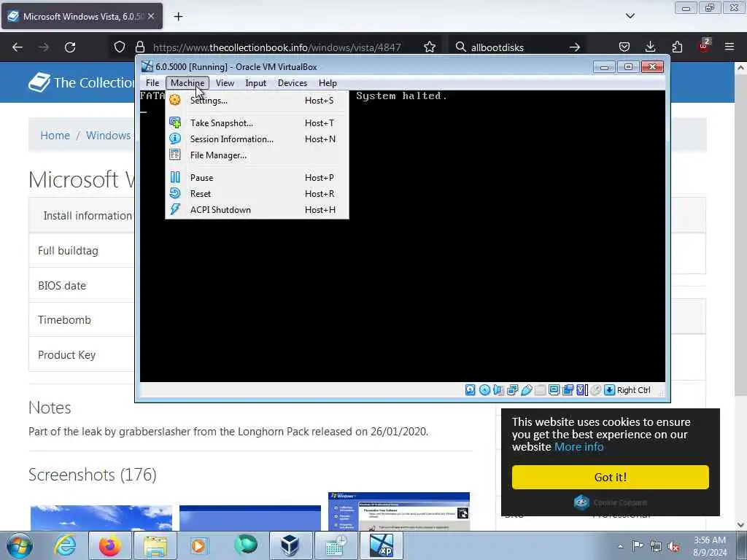The height and width of the screenshot is (560, 747).
Task: Click the padlock site information icon
Action: (x=139, y=47)
